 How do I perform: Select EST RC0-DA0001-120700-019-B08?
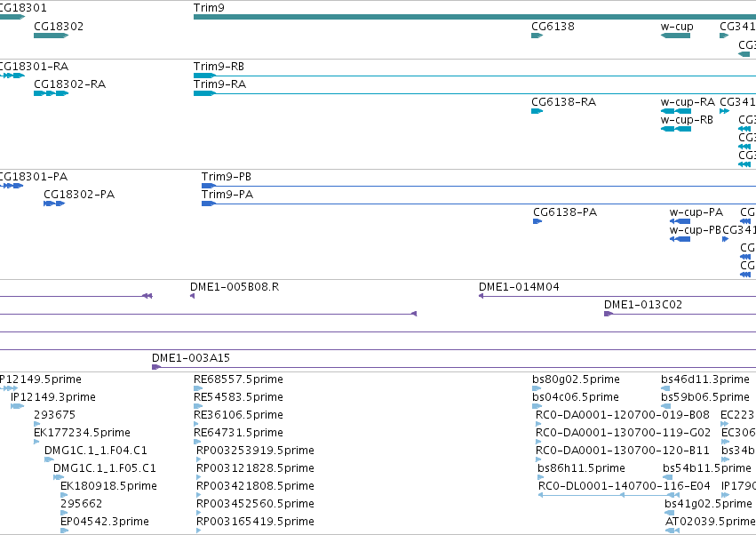coord(623,415)
